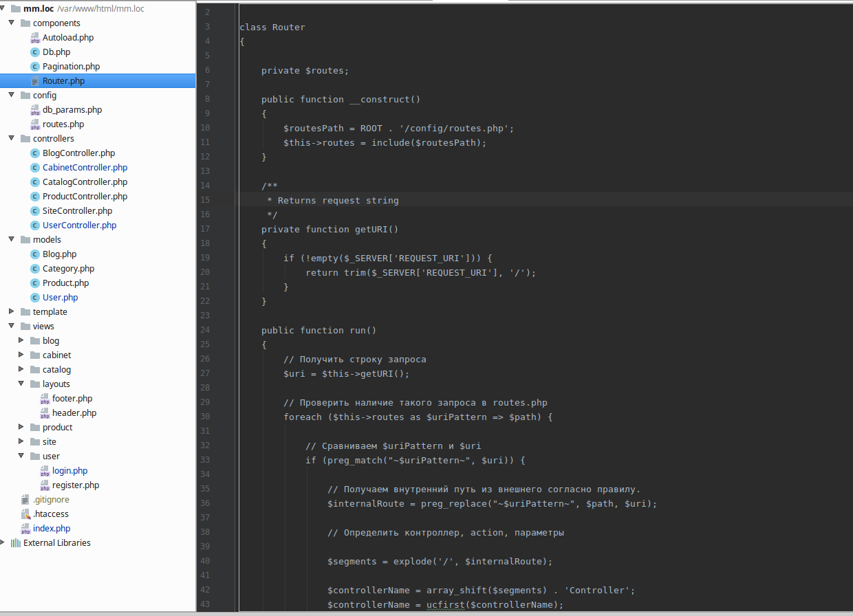Select the template folder label

[50, 312]
